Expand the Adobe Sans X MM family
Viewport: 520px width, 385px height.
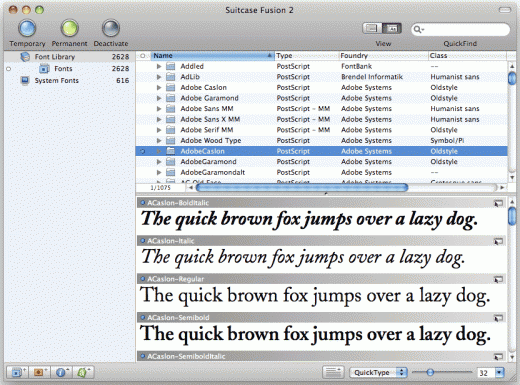click(x=159, y=119)
